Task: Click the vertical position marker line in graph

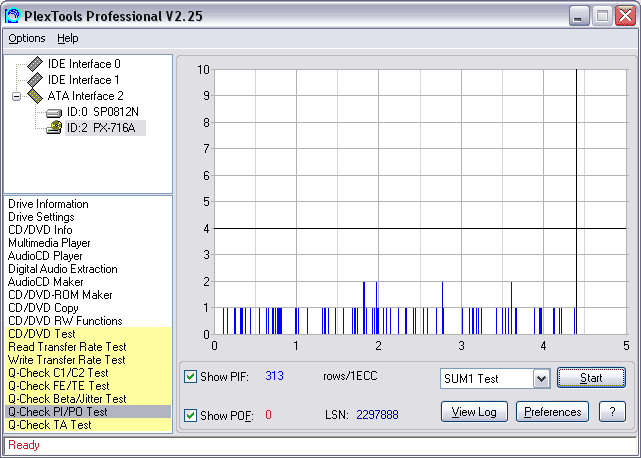Action: coord(576,202)
